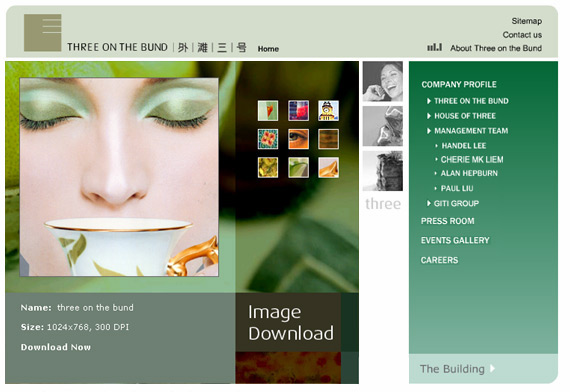Select Cherie MK Liem profile
This screenshot has height=392, width=570.
[472, 160]
